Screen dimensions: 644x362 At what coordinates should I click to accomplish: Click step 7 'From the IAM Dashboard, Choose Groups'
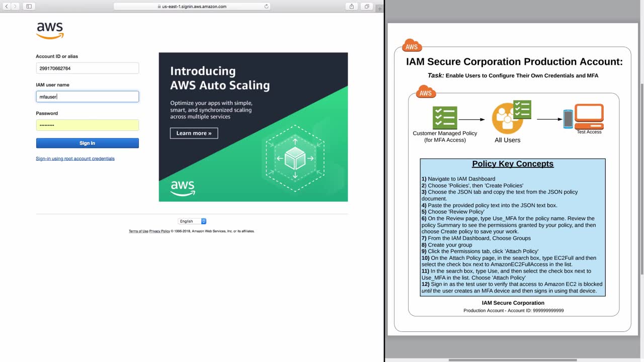476,238
